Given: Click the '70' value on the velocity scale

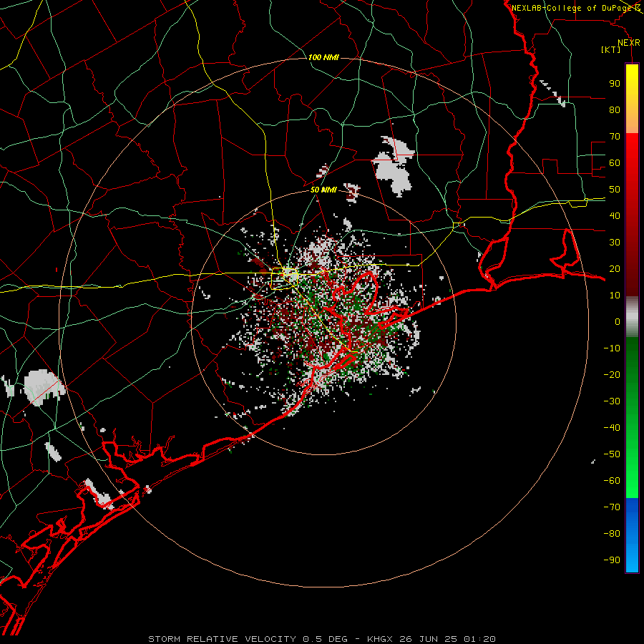Looking at the screenshot, I should click(x=615, y=137).
